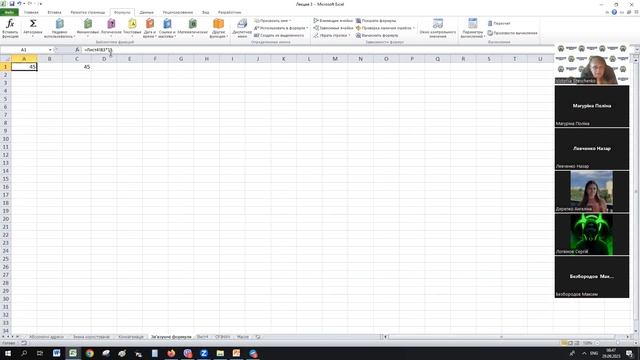The height and width of the screenshot is (360, 640).
Task: Open the Date and Time functions book
Action: tap(150, 24)
